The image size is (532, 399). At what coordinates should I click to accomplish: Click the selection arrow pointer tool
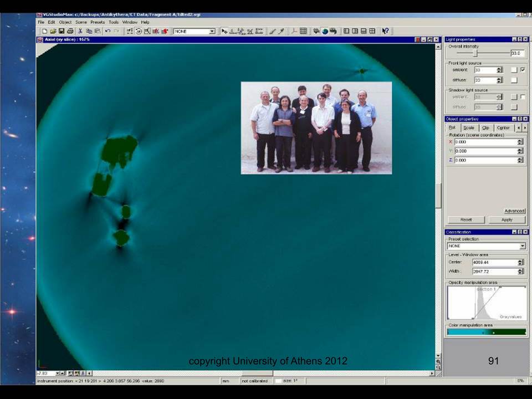(224, 31)
